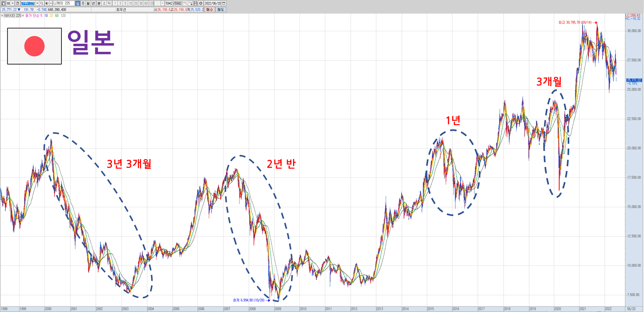The height and width of the screenshot is (312, 644).
Task: Save chart with the floppy disk icon
Action: point(195,3)
